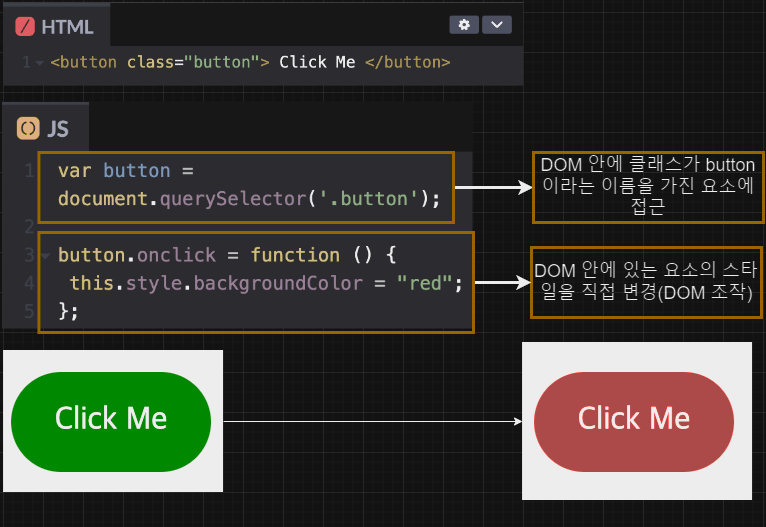Click the "red" string value in JS
This screenshot has height=527, width=766.
click(425, 283)
